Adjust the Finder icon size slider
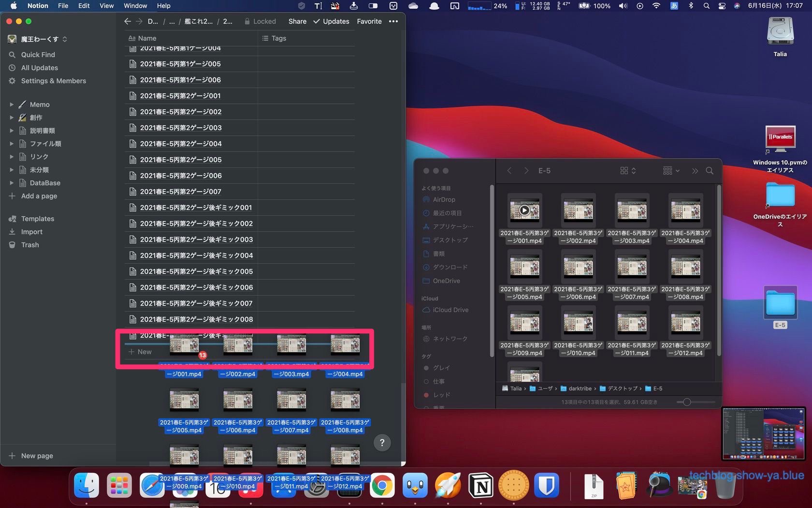Screen dimensions: 812x508 [x=687, y=402]
